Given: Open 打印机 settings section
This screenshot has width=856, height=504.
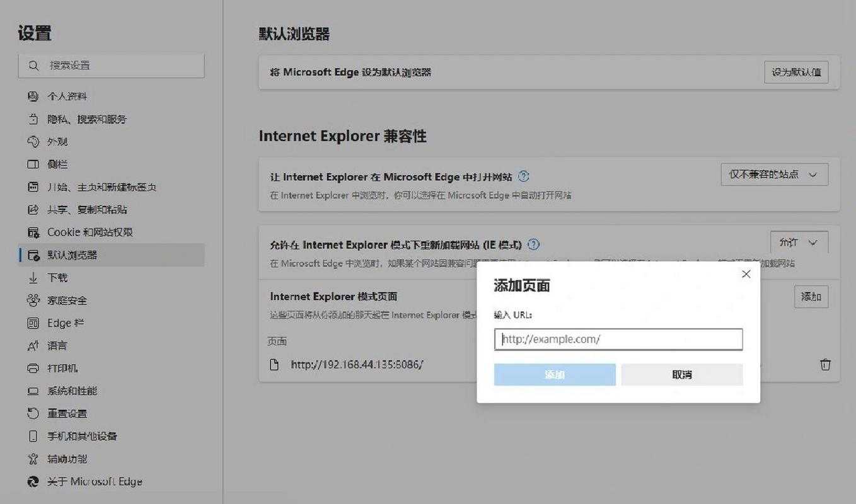Looking at the screenshot, I should point(112,369).
